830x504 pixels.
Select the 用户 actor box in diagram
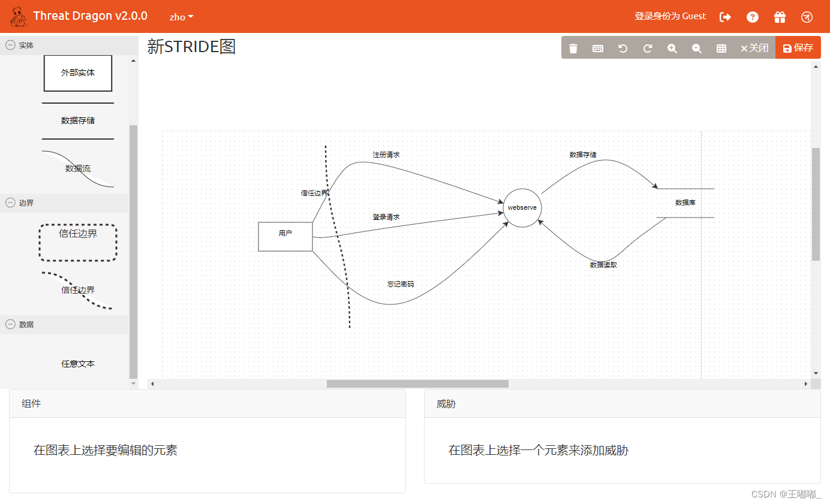point(285,236)
